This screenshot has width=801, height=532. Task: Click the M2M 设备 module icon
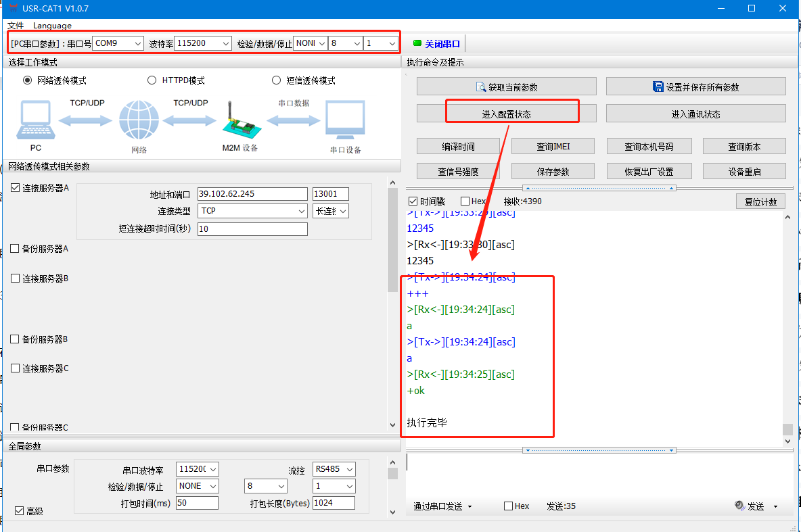(239, 121)
